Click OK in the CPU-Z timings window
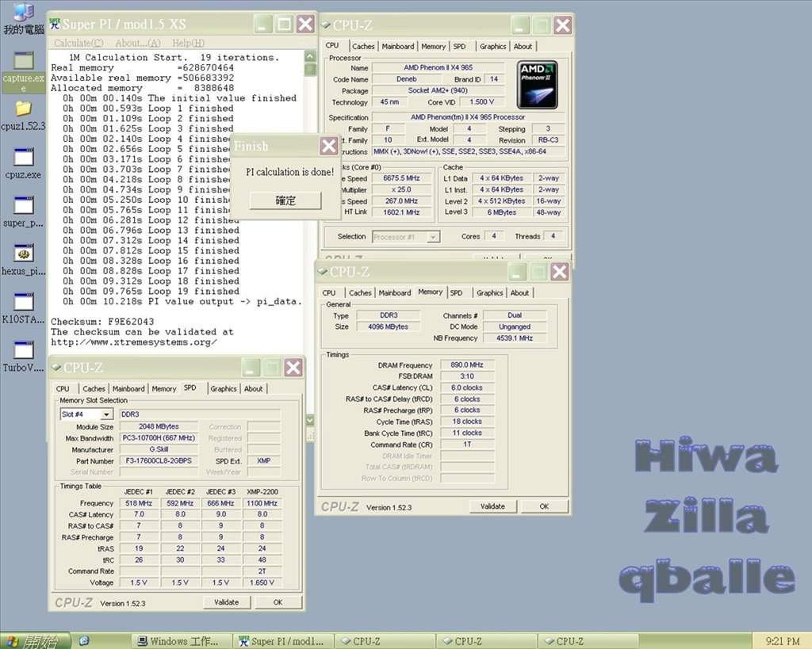The height and width of the screenshot is (649, 812). (544, 506)
